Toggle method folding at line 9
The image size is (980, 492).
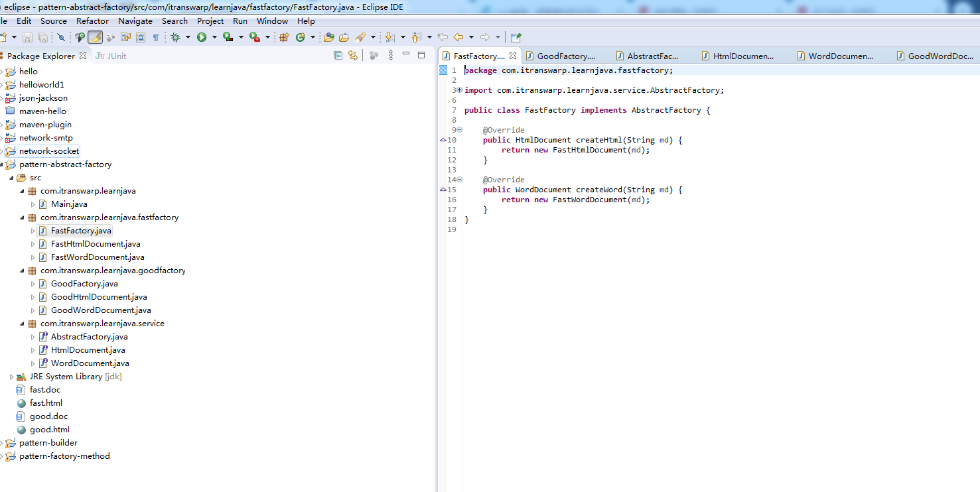(x=459, y=130)
